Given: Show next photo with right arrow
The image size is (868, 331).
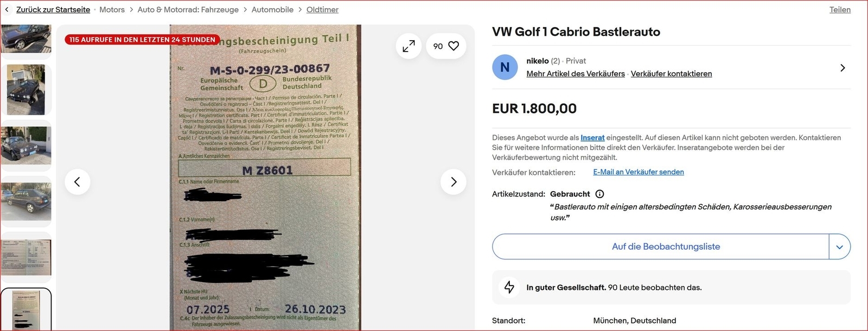Looking at the screenshot, I should click(454, 182).
